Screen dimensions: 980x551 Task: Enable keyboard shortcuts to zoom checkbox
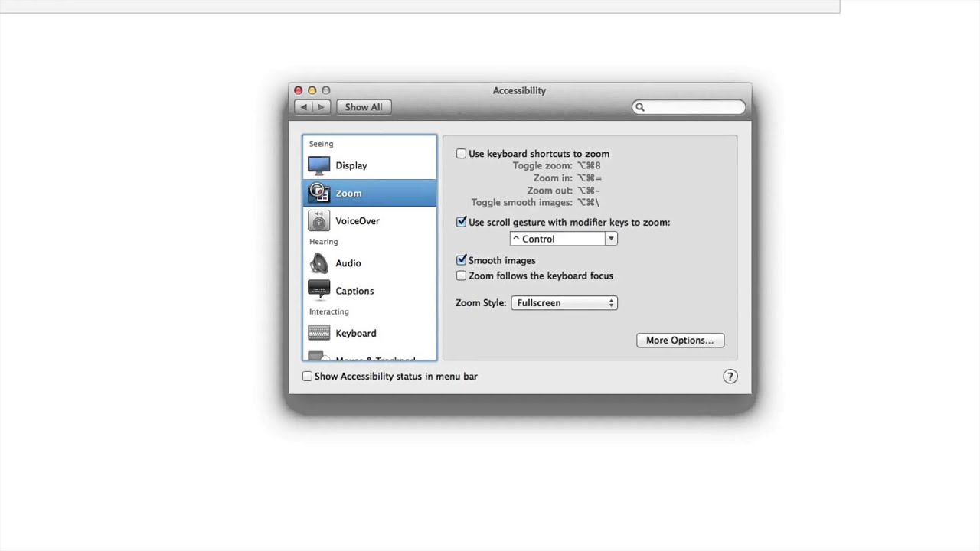coord(461,154)
